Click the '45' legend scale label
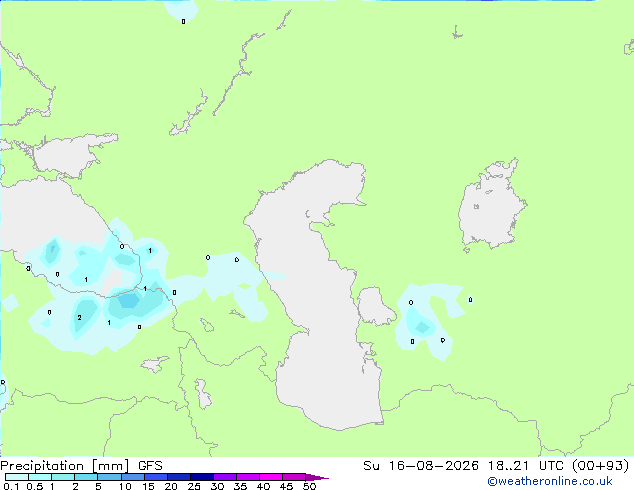 pos(286,486)
